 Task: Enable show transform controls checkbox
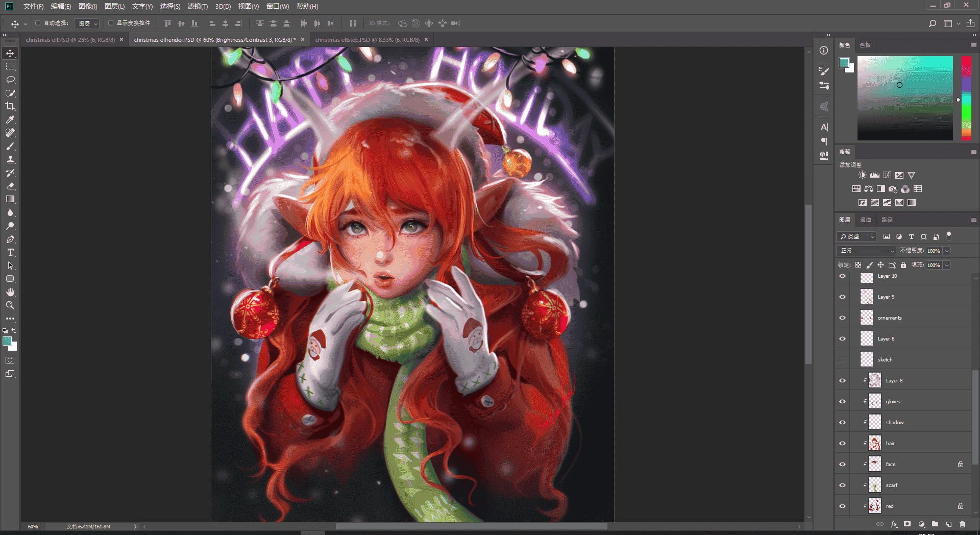111,23
